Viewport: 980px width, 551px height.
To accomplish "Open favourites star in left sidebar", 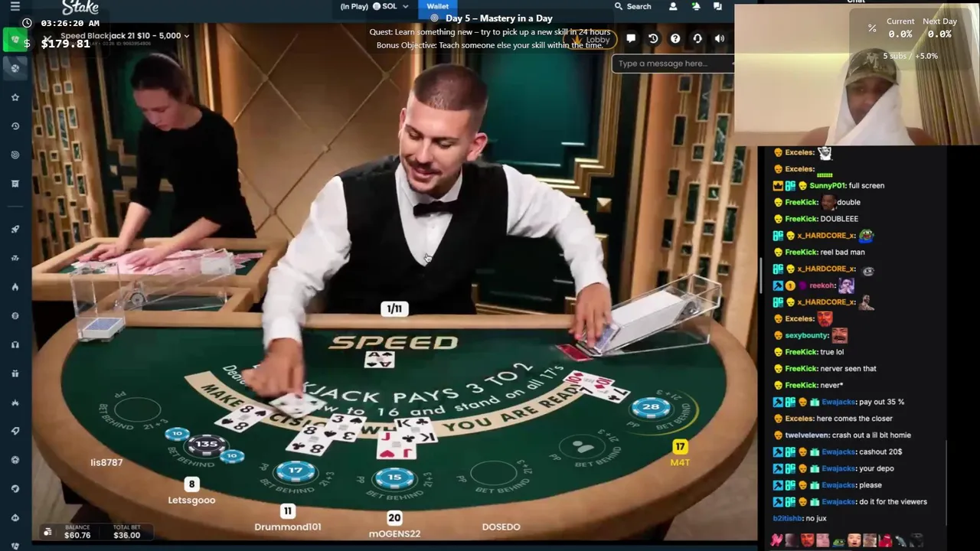I will [15, 97].
